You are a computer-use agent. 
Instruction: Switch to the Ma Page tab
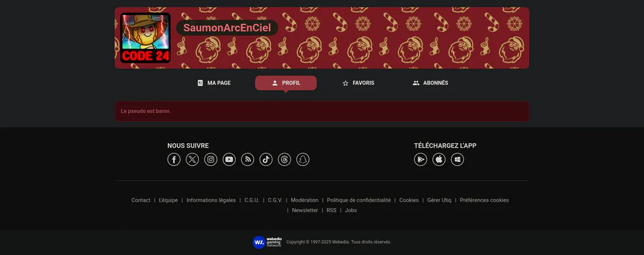pos(214,83)
